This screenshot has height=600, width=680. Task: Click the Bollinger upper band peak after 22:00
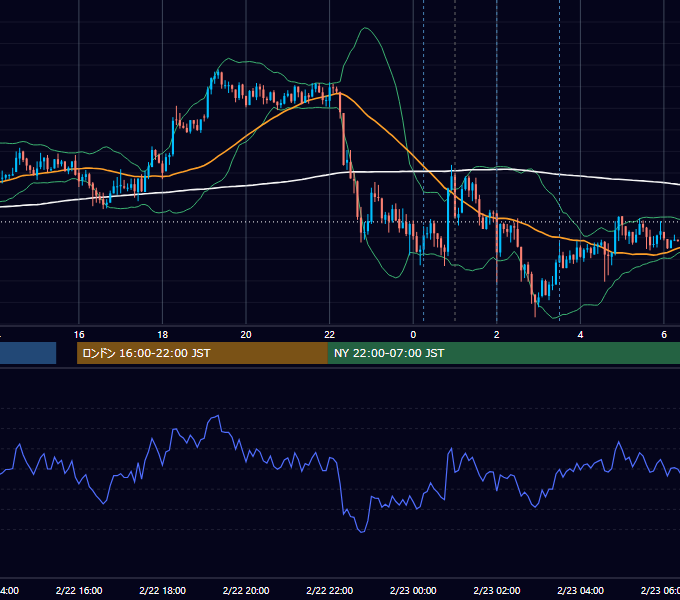[x=366, y=28]
